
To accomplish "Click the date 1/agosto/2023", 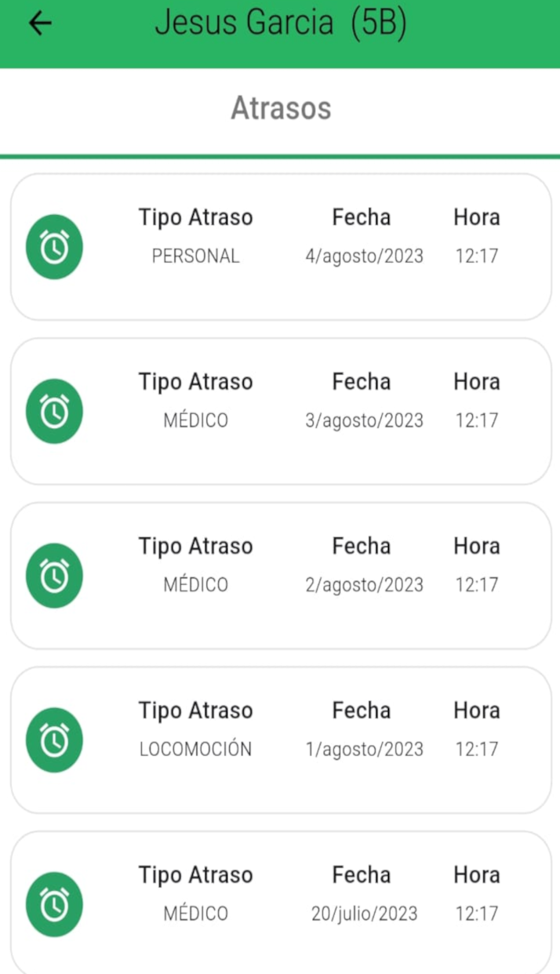I will (364, 749).
